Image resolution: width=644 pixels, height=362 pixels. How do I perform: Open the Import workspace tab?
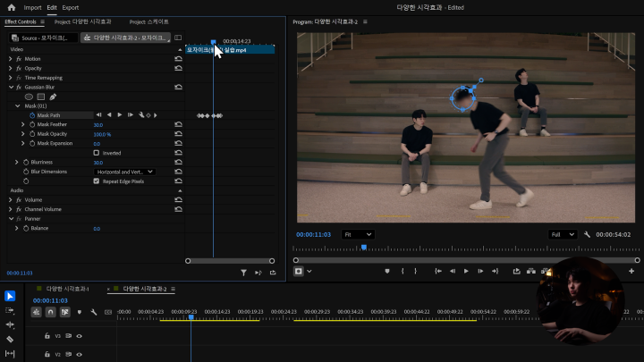[x=32, y=7]
